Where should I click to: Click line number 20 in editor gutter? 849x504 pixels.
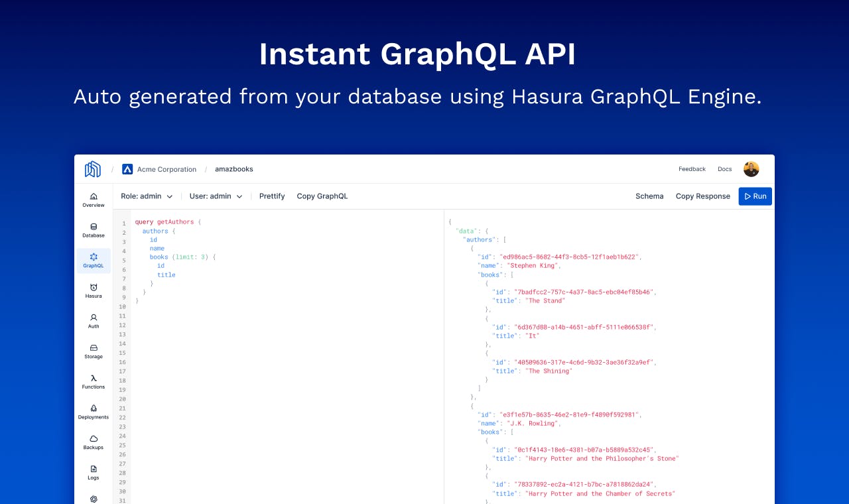click(x=122, y=399)
